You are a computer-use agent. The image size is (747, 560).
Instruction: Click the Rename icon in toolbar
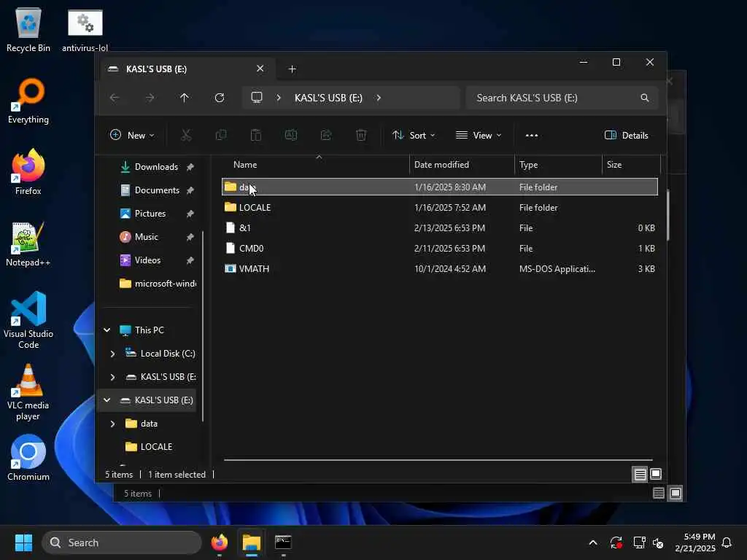(x=290, y=135)
